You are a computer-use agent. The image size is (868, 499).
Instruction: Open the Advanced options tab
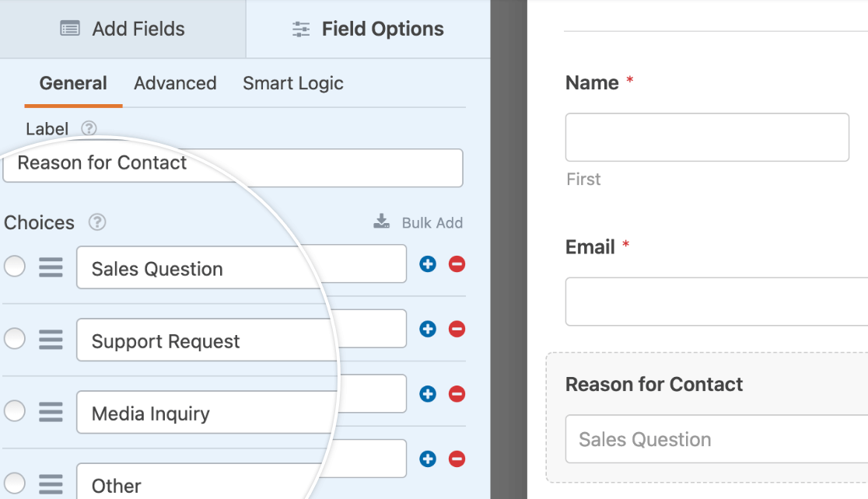tap(175, 83)
